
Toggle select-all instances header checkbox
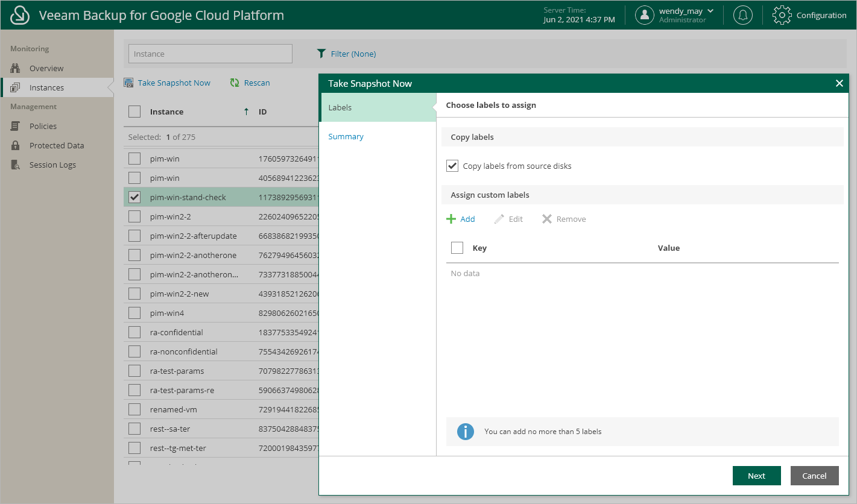coord(134,112)
